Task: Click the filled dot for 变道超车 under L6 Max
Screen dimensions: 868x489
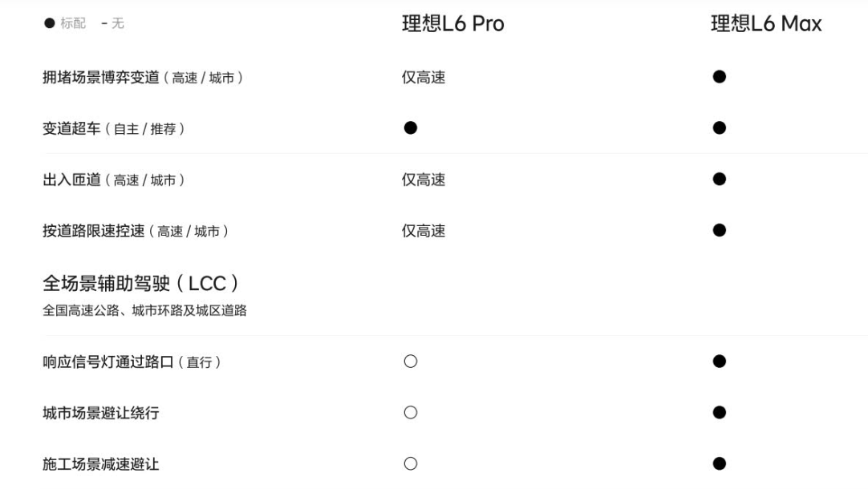Action: (719, 128)
